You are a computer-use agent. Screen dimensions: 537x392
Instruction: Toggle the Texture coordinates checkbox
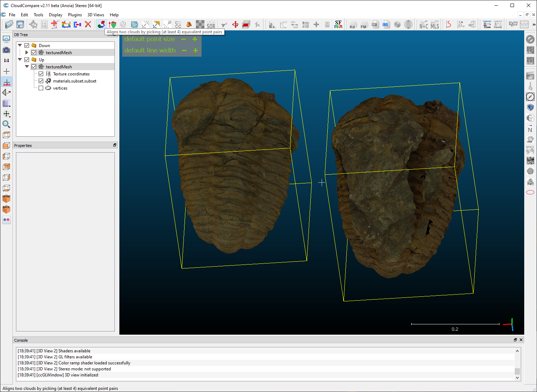click(41, 74)
